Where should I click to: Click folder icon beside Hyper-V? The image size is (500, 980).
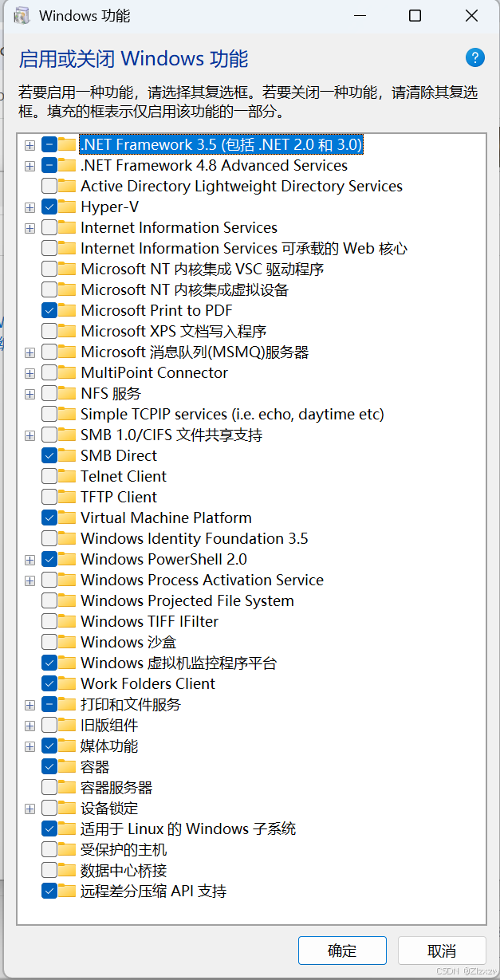click(x=68, y=207)
